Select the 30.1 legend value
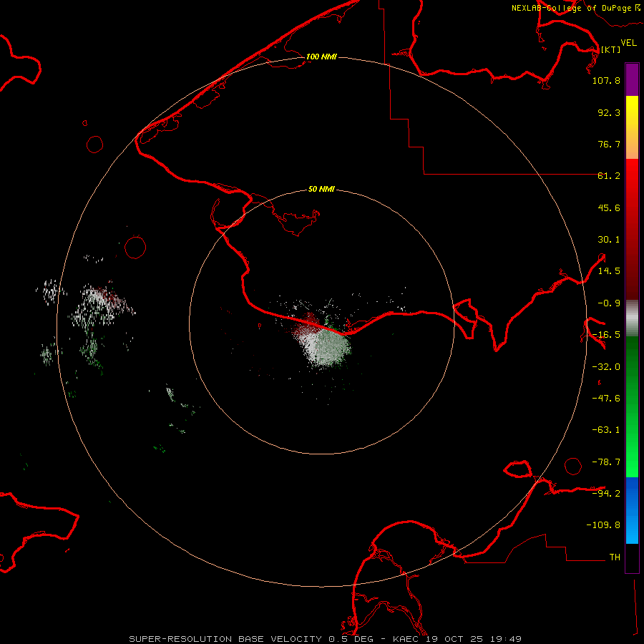The width and height of the screenshot is (644, 644). coord(609,240)
